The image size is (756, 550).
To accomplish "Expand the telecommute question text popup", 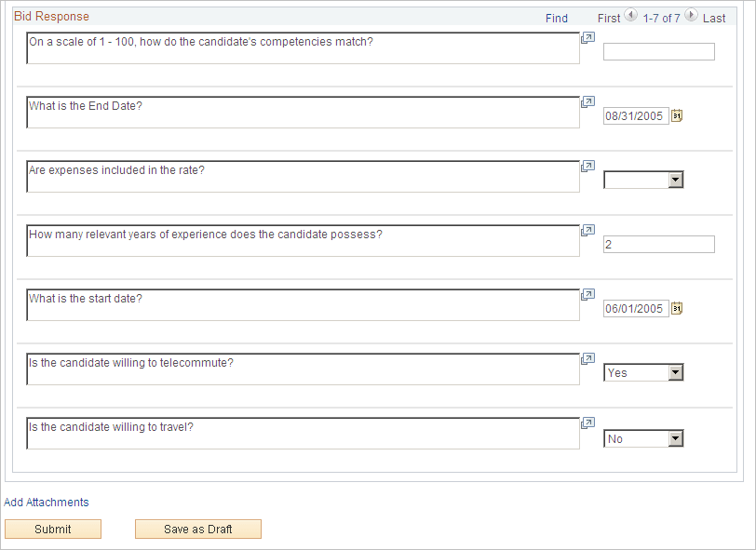I will pyautogui.click(x=587, y=358).
